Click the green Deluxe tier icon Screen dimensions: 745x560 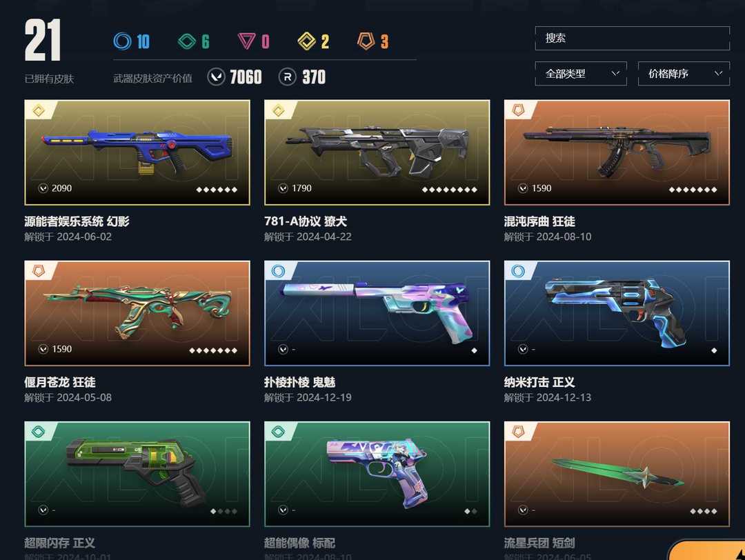pos(187,41)
